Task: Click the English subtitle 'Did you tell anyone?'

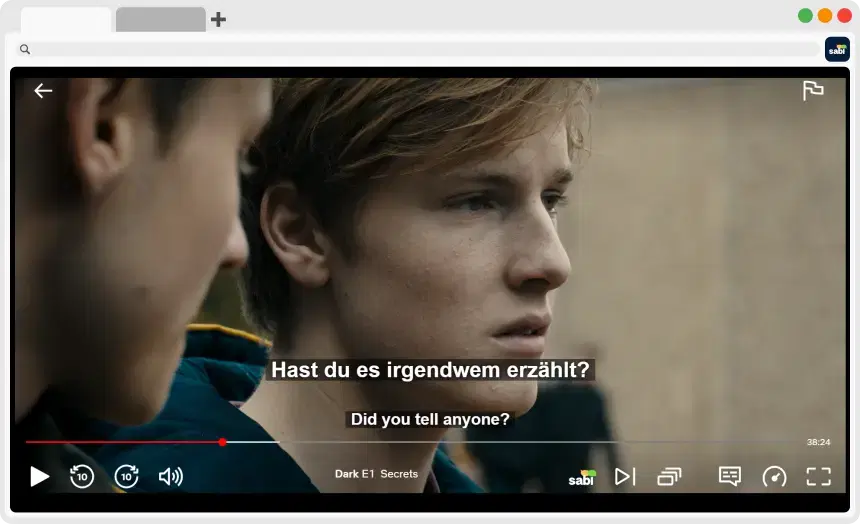Action: pos(430,419)
